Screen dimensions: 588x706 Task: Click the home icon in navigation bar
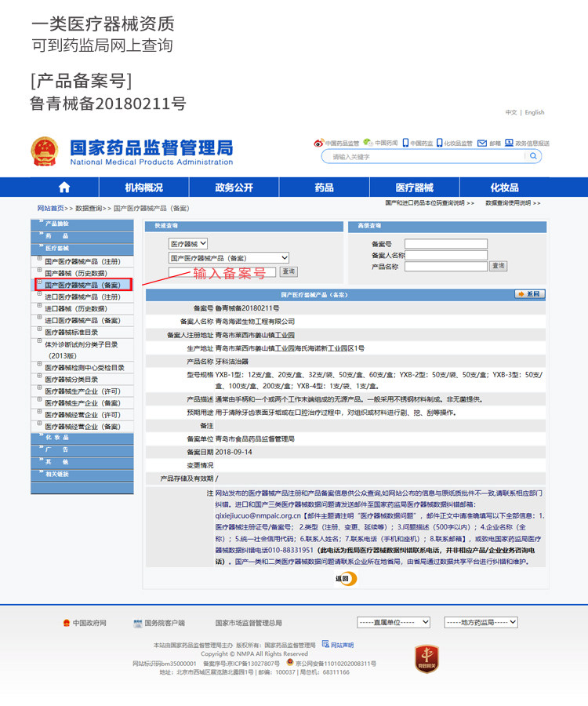64,187
